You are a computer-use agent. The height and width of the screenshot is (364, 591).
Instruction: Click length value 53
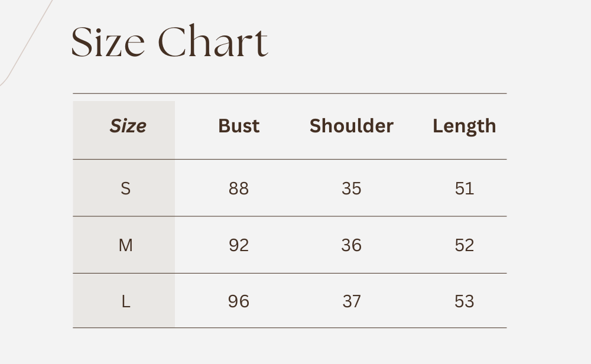[x=464, y=302]
